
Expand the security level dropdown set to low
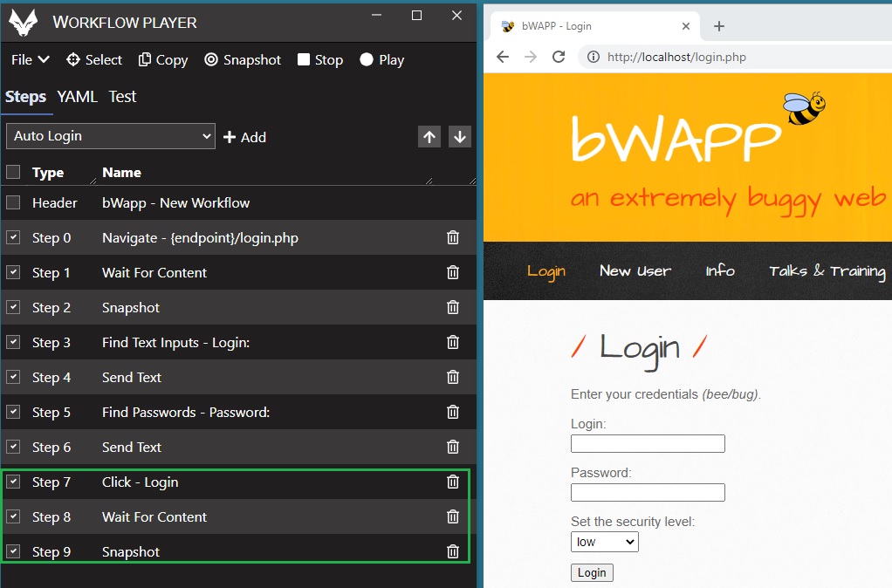point(605,542)
